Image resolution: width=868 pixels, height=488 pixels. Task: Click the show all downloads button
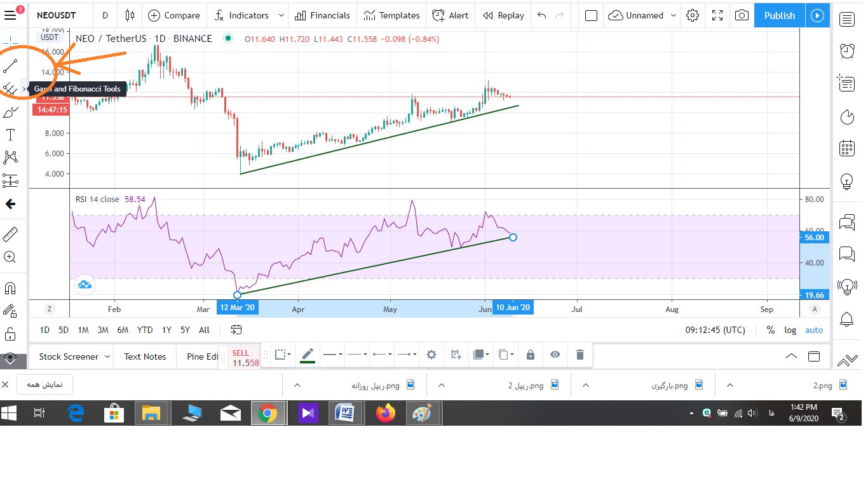44,384
